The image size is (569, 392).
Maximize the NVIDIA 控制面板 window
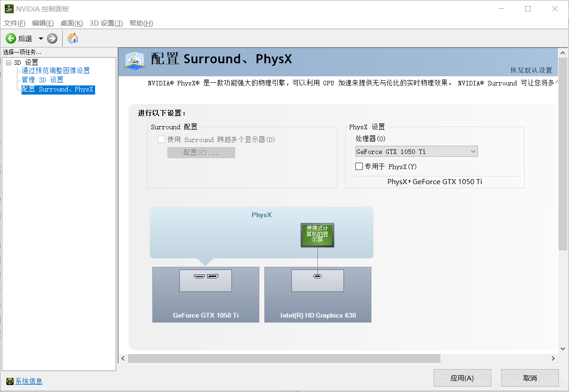tap(528, 9)
